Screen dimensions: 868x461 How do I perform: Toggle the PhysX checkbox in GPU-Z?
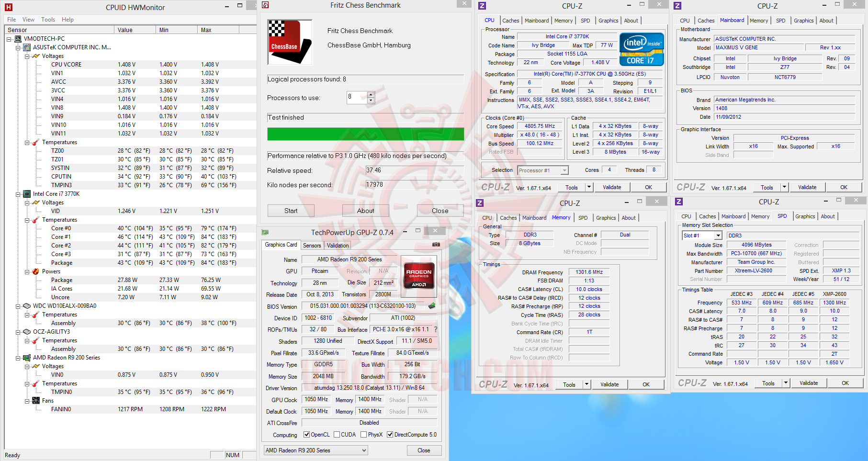pyautogui.click(x=364, y=435)
